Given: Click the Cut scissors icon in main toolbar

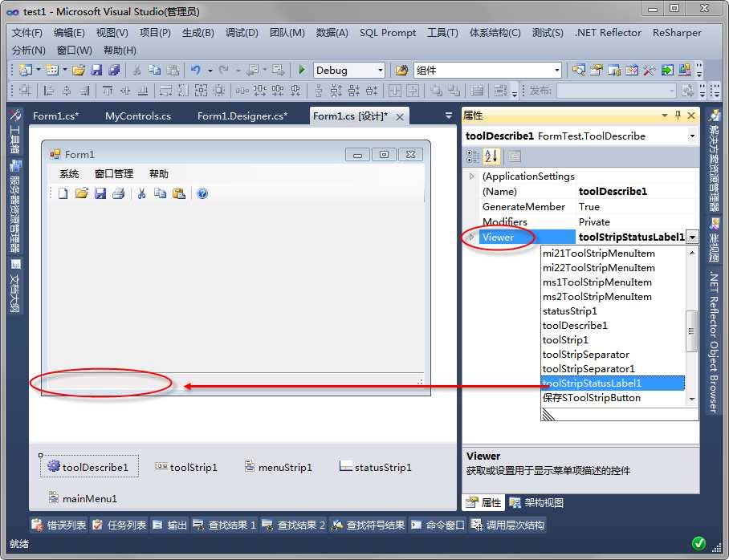Looking at the screenshot, I should (x=136, y=70).
